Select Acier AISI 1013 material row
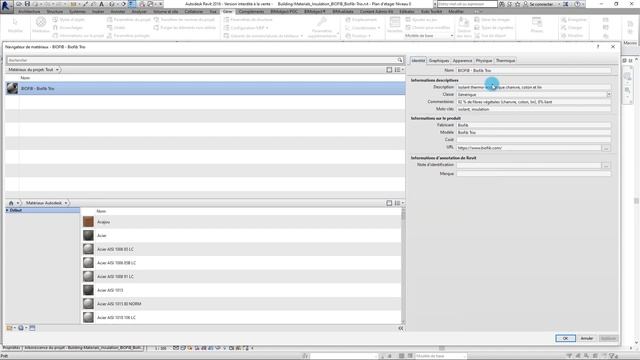The width and height of the screenshot is (640, 360). pyautogui.click(x=241, y=290)
